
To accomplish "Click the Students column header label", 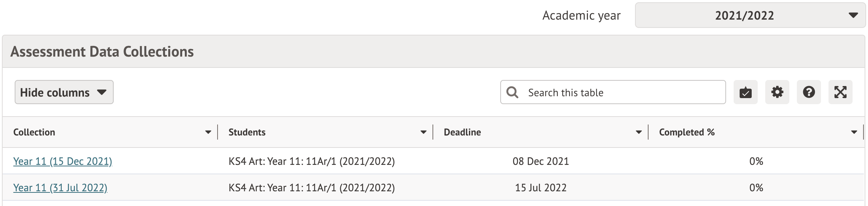I will 247,132.
